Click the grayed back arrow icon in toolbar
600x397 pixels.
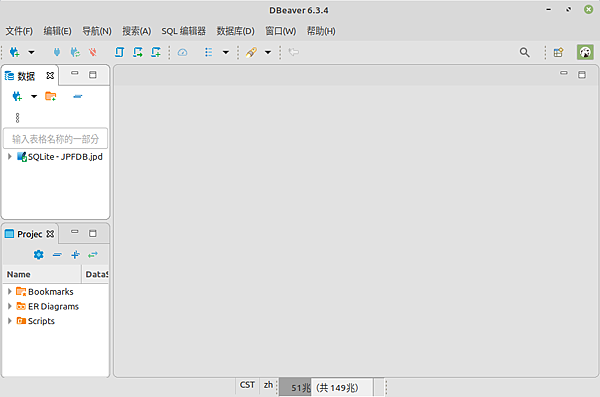(293, 52)
